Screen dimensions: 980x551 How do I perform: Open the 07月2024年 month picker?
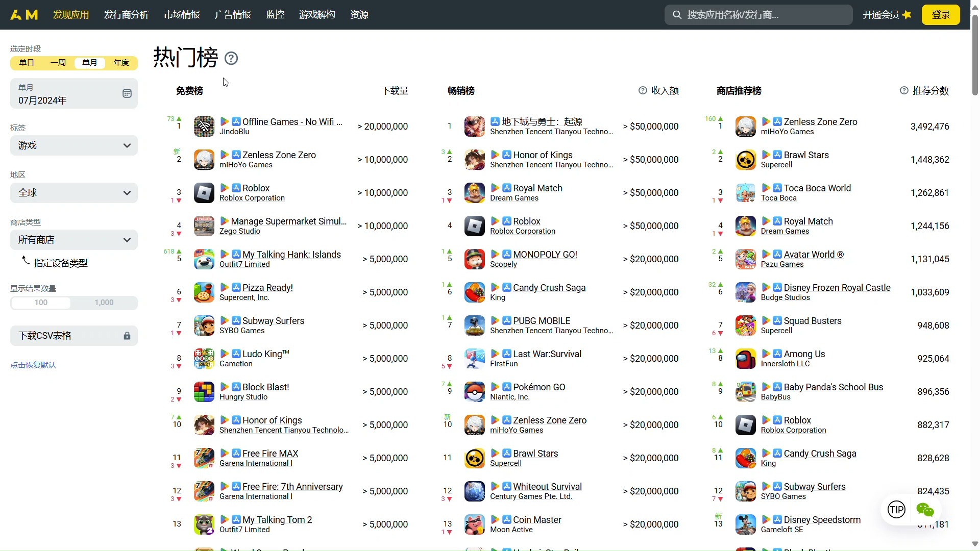[x=74, y=93]
